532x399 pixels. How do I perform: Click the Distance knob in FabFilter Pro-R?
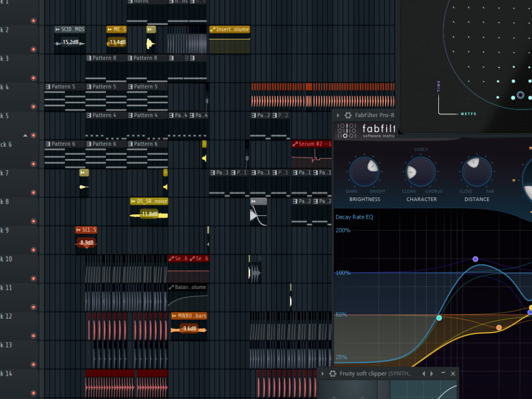(x=477, y=171)
